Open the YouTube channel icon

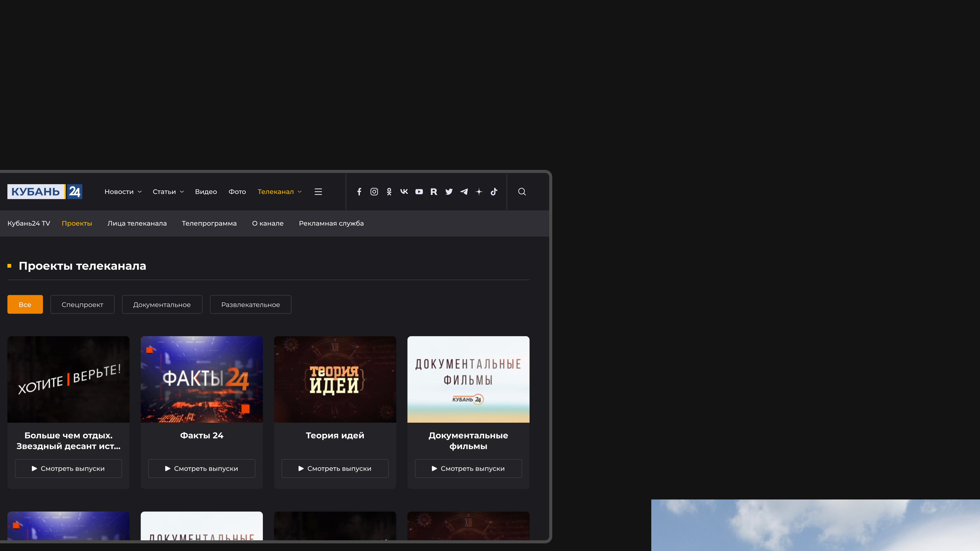pyautogui.click(x=419, y=192)
